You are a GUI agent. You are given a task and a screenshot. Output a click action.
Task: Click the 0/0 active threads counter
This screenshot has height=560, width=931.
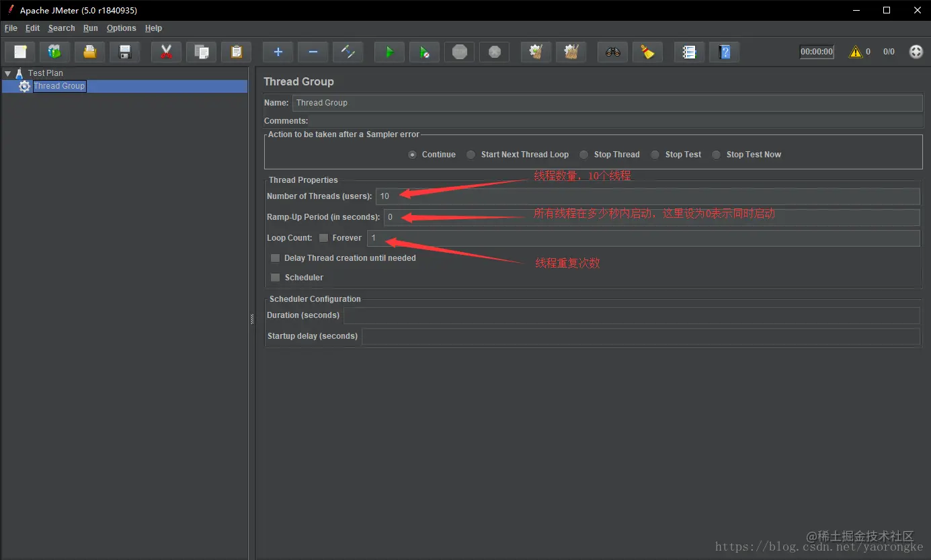[889, 52]
